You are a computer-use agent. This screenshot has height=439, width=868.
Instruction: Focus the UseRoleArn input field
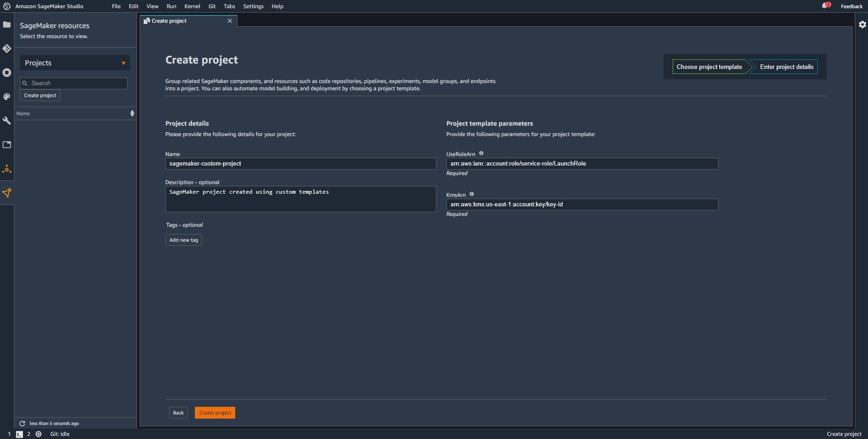point(582,164)
